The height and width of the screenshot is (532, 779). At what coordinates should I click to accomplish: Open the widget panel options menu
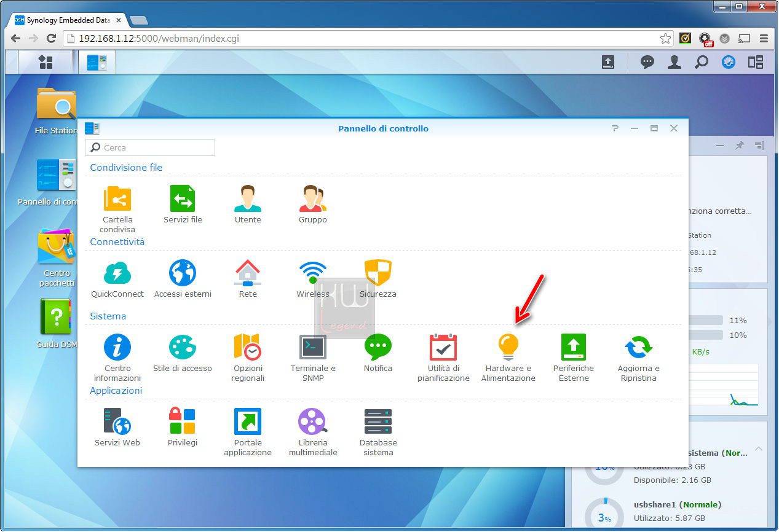759,146
